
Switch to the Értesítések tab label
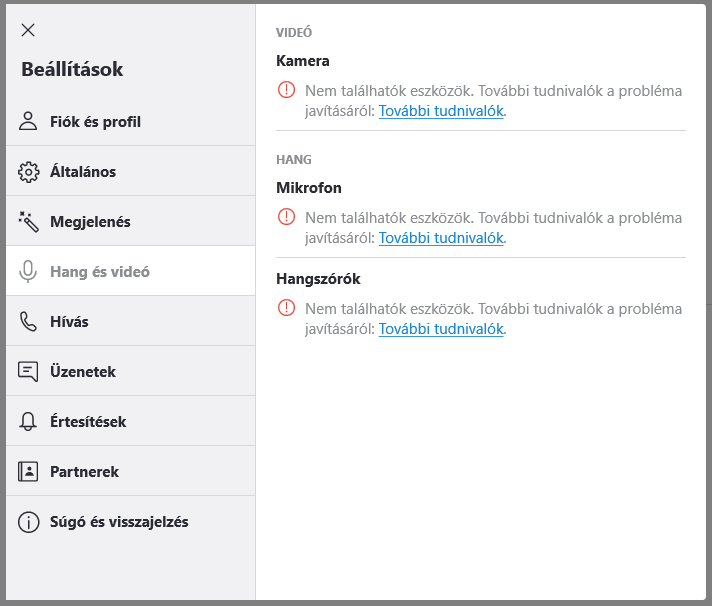pyautogui.click(x=88, y=421)
